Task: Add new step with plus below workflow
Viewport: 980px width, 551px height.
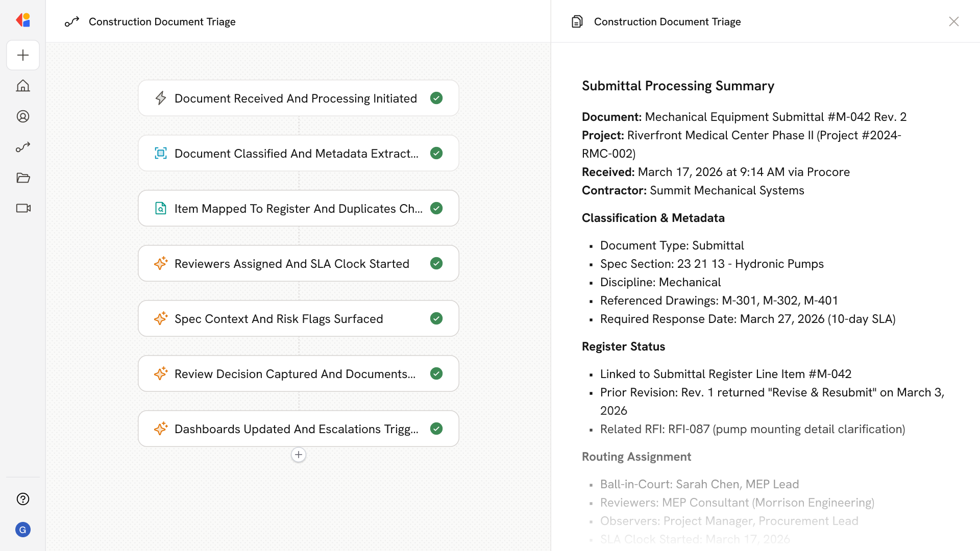Action: 299,455
